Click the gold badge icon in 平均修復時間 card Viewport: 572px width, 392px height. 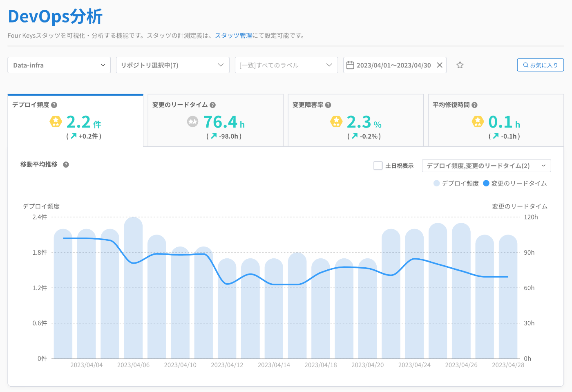click(x=478, y=121)
